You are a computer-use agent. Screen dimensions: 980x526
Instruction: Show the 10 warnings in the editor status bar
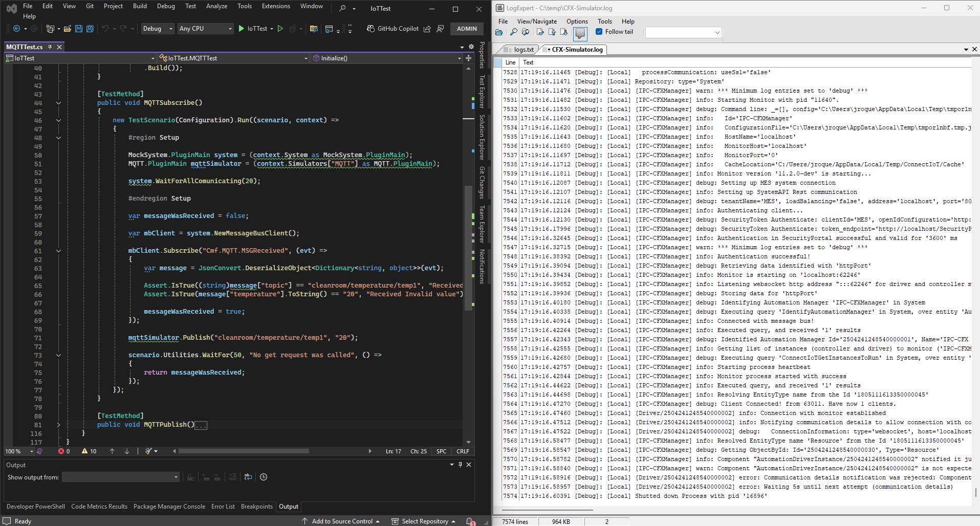click(x=90, y=451)
